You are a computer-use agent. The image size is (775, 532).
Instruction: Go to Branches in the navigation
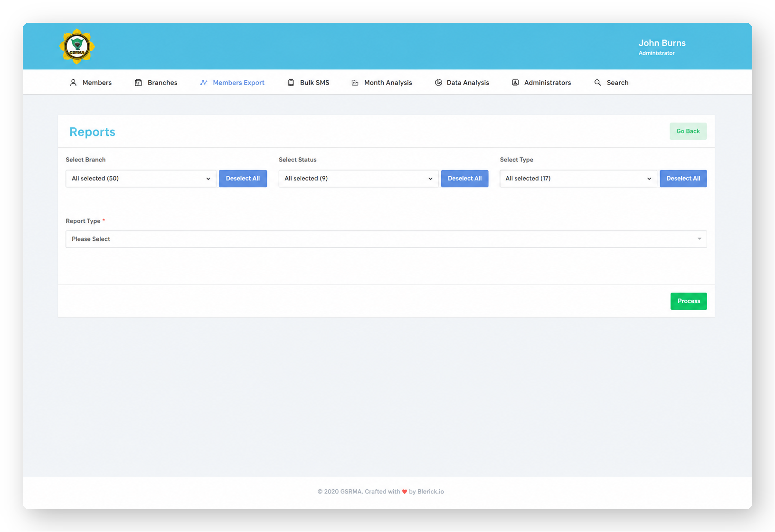coord(156,83)
